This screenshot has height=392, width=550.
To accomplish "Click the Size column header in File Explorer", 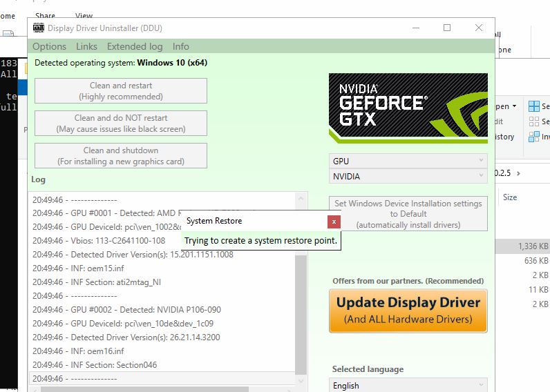I will pos(510,197).
